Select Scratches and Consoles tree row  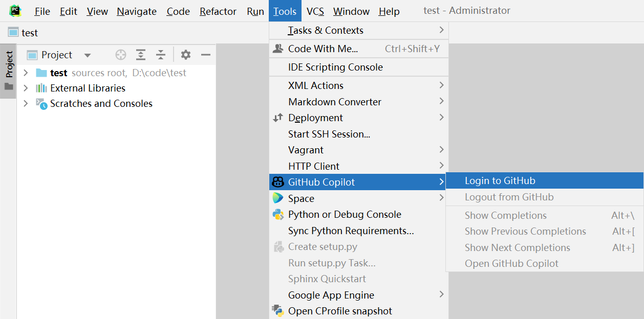[116, 103]
